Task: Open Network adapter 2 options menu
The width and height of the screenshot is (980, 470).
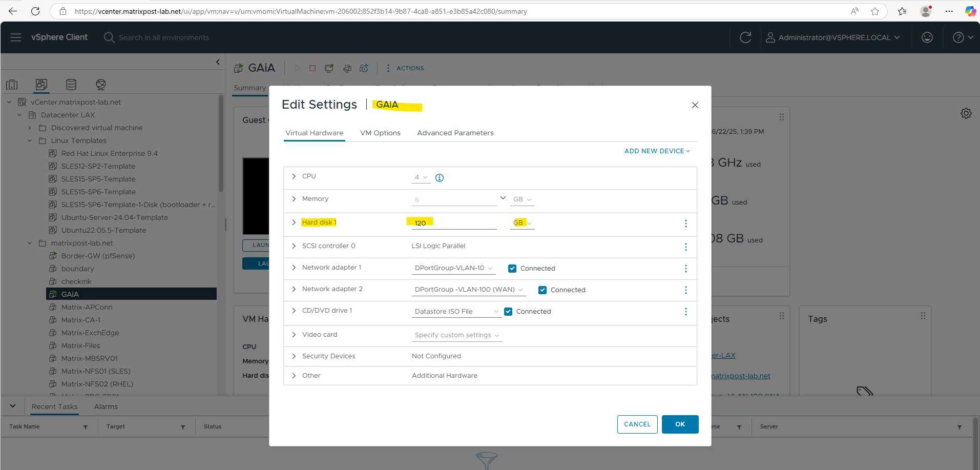Action: click(686, 290)
